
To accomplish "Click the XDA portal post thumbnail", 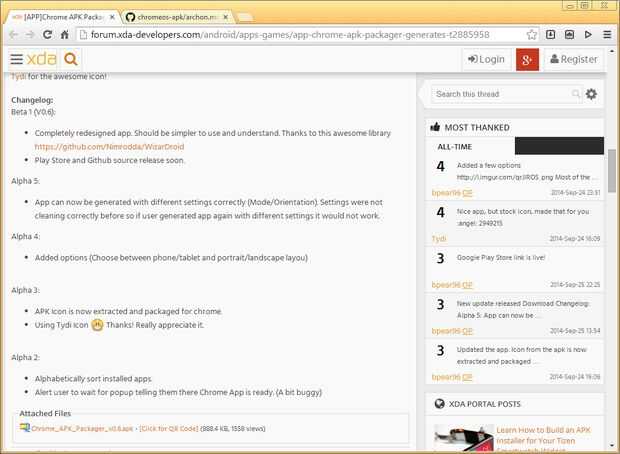I will [x=464, y=438].
